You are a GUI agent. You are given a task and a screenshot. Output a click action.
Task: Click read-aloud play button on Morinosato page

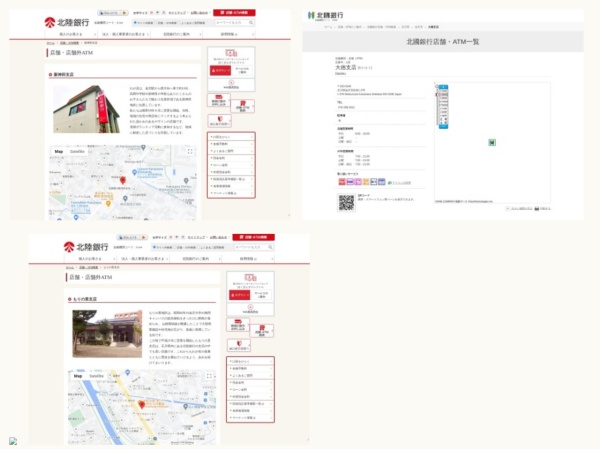click(143, 238)
